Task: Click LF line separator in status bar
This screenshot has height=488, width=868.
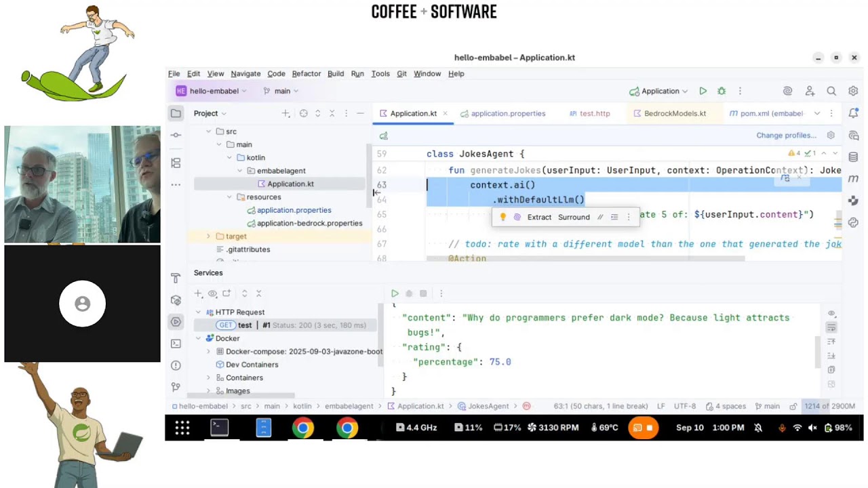Action: pyautogui.click(x=661, y=406)
